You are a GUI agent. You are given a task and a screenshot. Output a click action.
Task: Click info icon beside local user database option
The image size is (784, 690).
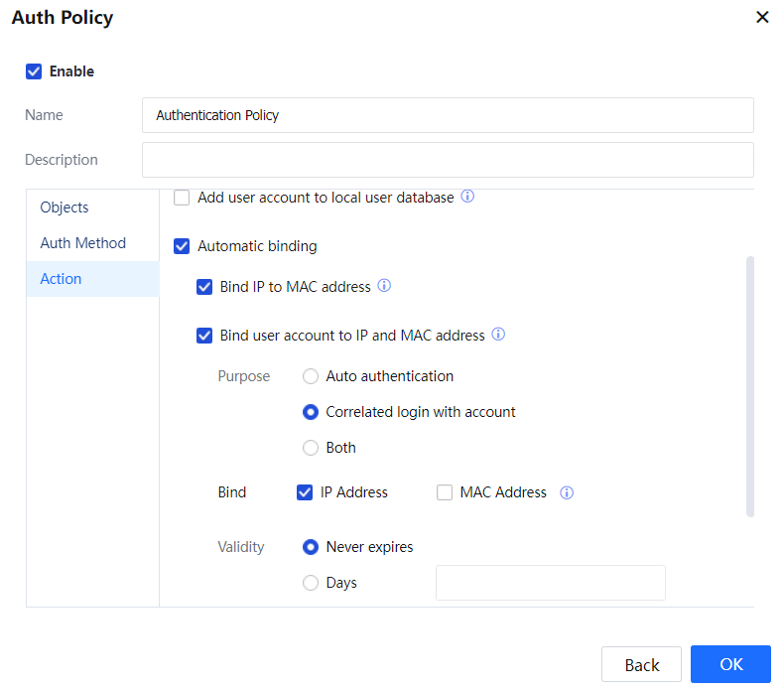[467, 197]
